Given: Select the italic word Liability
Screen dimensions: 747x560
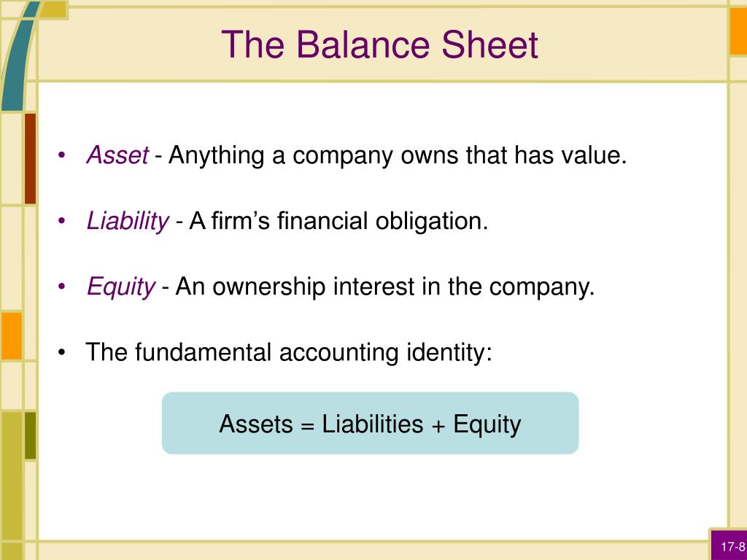Looking at the screenshot, I should coord(128,222).
